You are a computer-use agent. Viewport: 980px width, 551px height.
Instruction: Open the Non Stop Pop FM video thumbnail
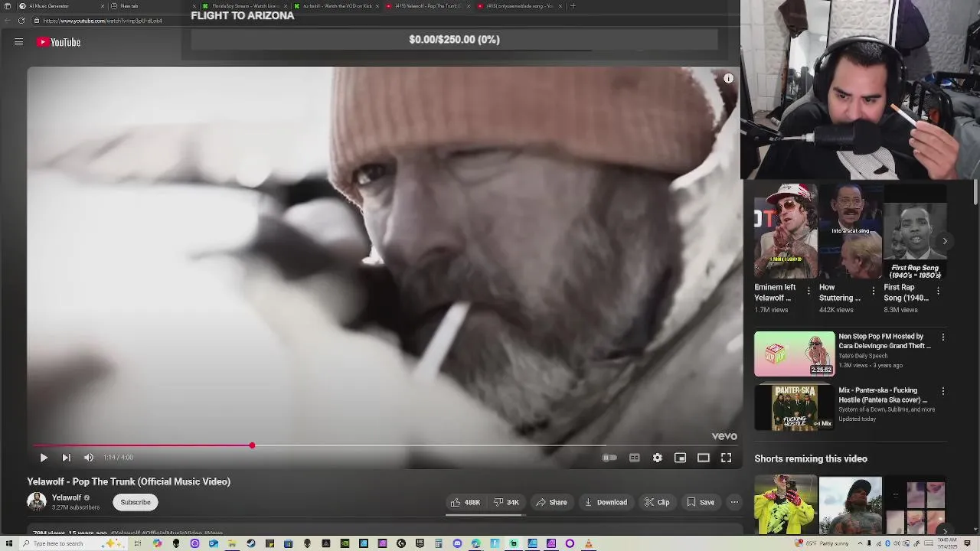point(795,354)
